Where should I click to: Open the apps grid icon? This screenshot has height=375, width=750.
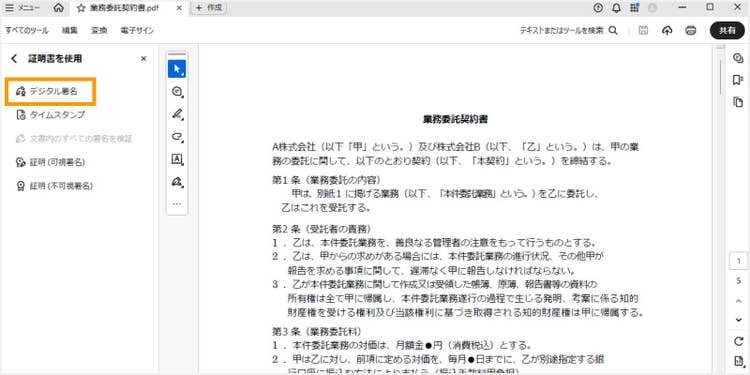coord(635,8)
